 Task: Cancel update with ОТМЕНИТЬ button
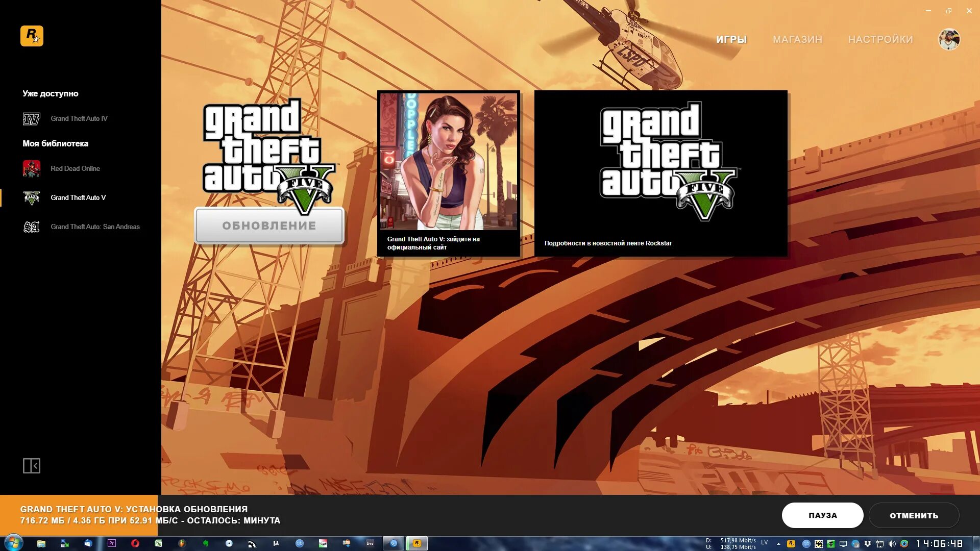pos(914,515)
